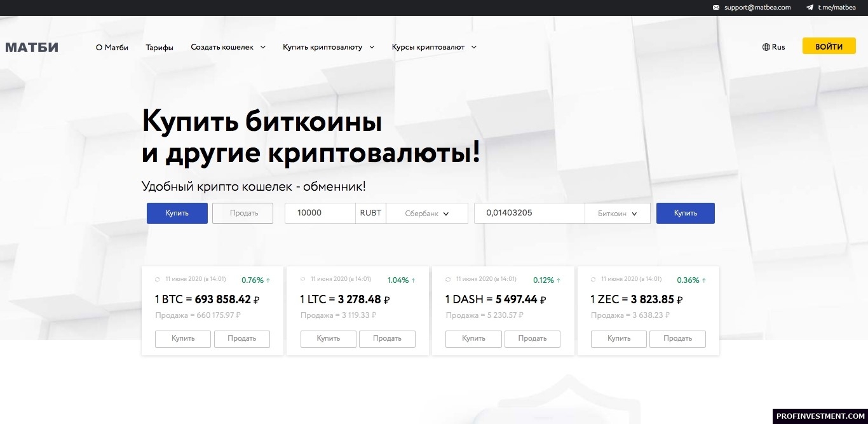The height and width of the screenshot is (424, 868).
Task: Click Купить on the DASH card
Action: click(x=473, y=339)
